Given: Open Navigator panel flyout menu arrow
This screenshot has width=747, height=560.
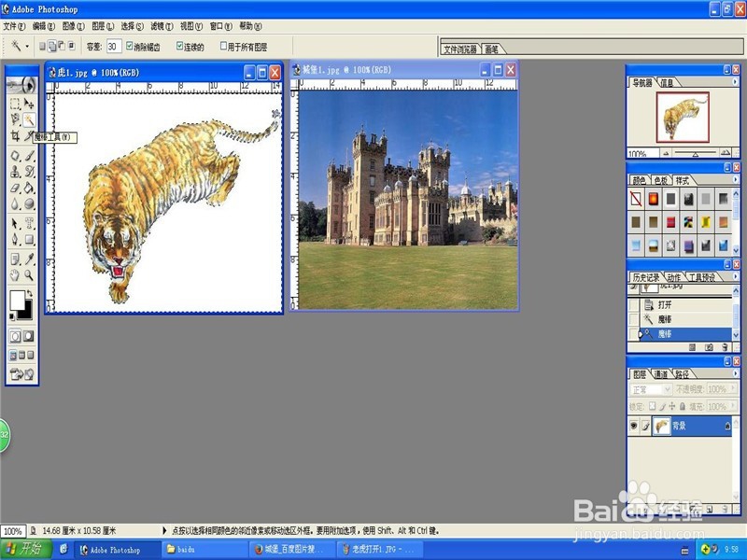Looking at the screenshot, I should (735, 82).
